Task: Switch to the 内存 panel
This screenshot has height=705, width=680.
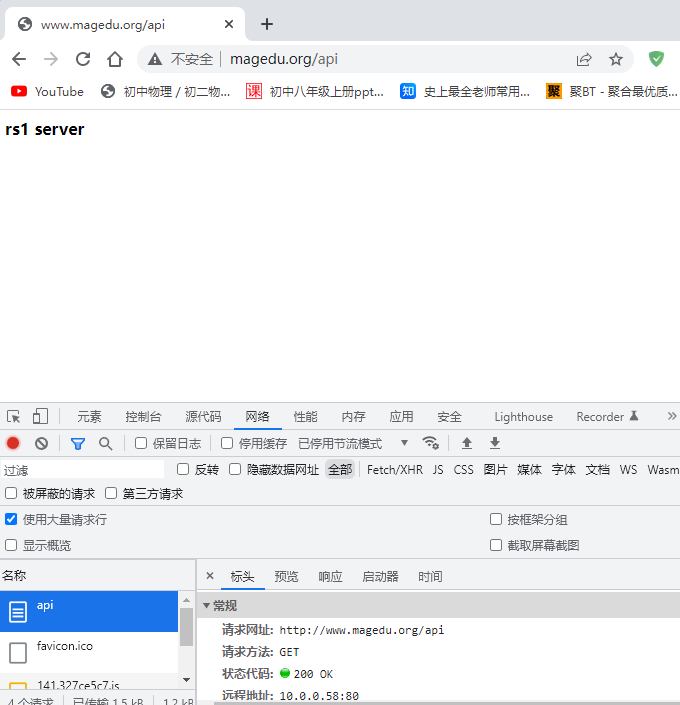Action: [x=353, y=417]
